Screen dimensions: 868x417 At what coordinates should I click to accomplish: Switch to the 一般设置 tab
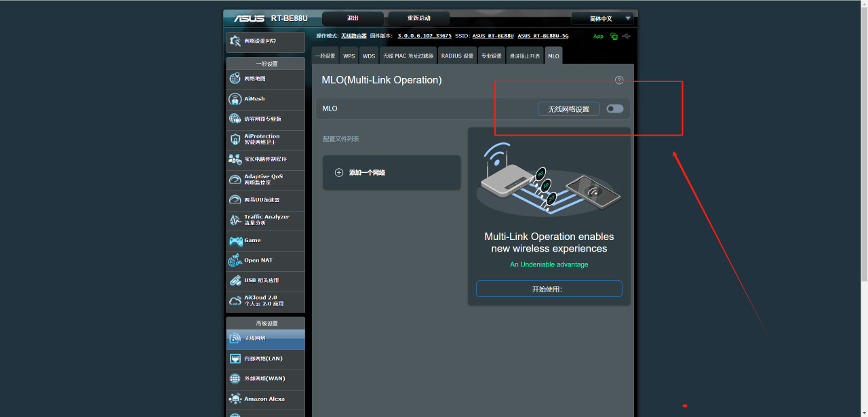pyautogui.click(x=325, y=56)
